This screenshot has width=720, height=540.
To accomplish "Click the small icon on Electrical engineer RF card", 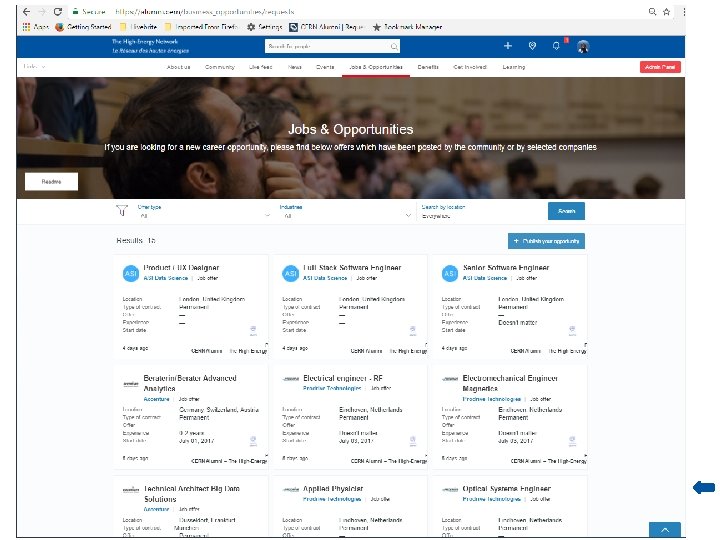I will pyautogui.click(x=413, y=441).
